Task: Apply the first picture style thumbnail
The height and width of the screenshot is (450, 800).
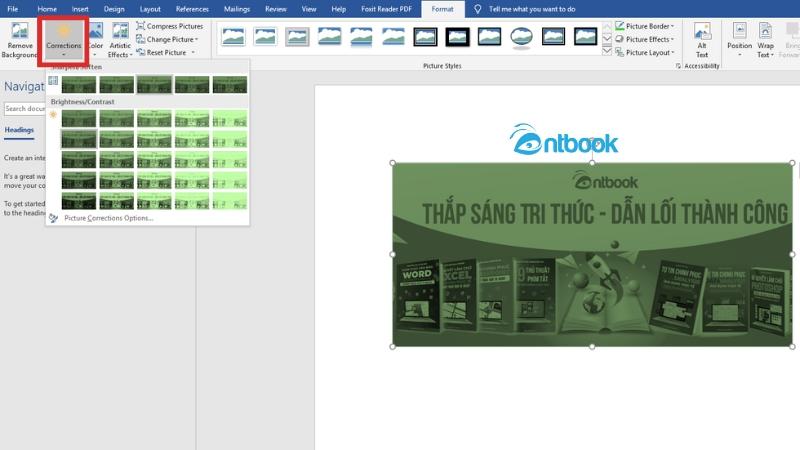Action: point(233,37)
